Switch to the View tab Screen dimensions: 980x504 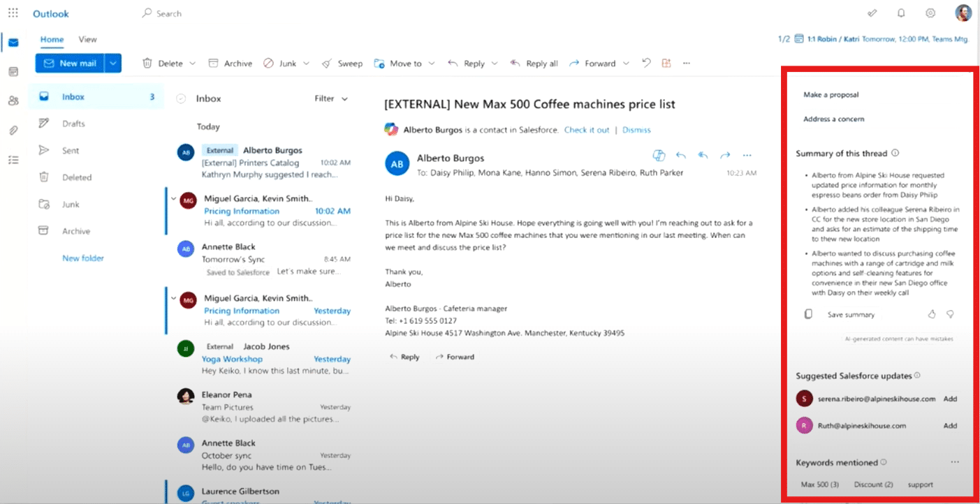click(87, 40)
